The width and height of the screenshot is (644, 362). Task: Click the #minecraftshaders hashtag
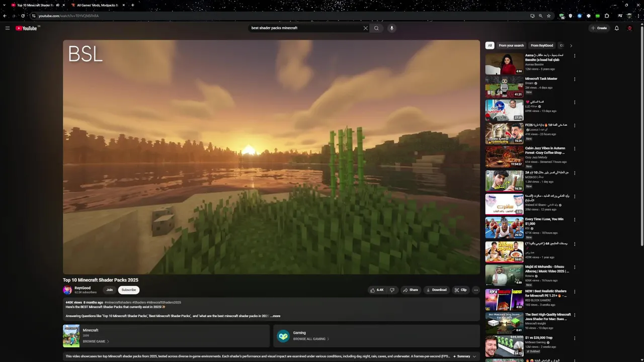[x=118, y=302]
